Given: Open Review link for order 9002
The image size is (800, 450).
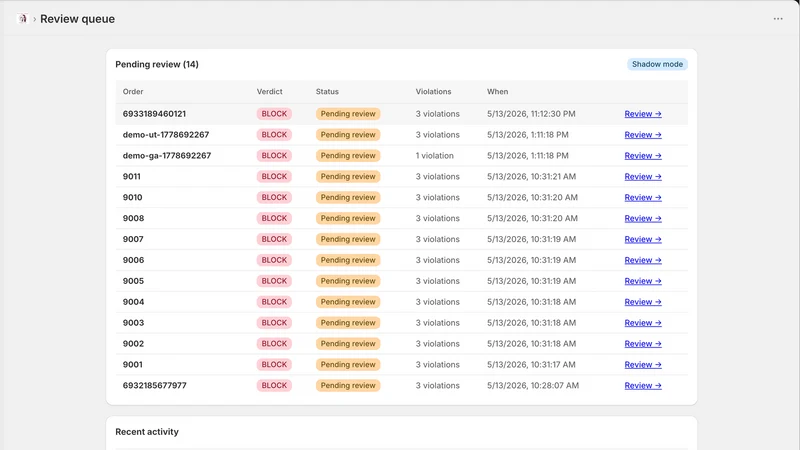Looking at the screenshot, I should point(643,344).
